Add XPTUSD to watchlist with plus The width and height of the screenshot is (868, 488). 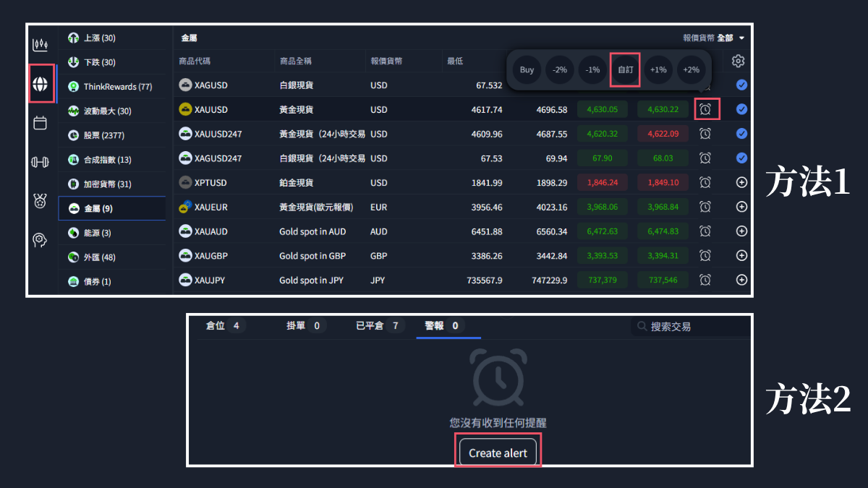(741, 182)
